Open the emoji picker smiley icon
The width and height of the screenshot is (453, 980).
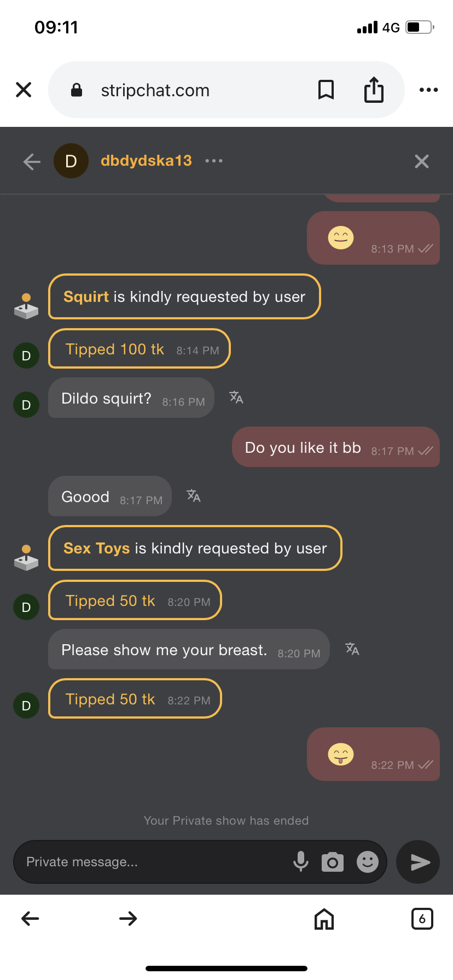368,862
